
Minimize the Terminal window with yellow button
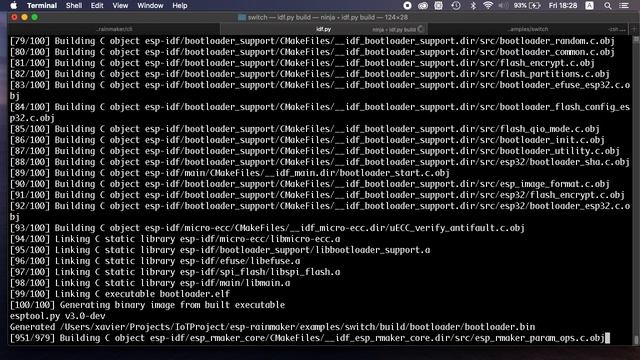click(x=24, y=17)
